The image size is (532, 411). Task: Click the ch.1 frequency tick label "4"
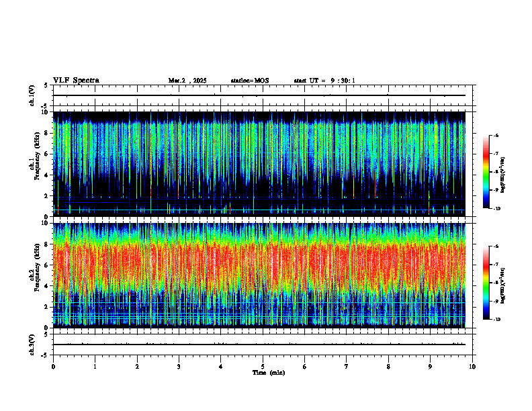47,175
